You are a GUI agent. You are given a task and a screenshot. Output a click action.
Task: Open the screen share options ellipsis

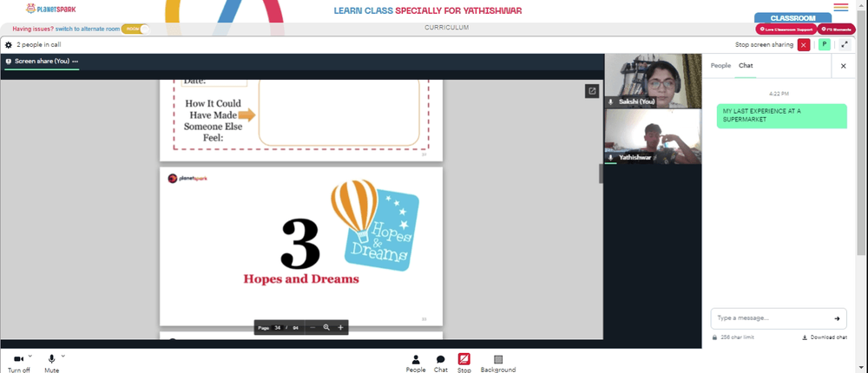pyautogui.click(x=76, y=62)
